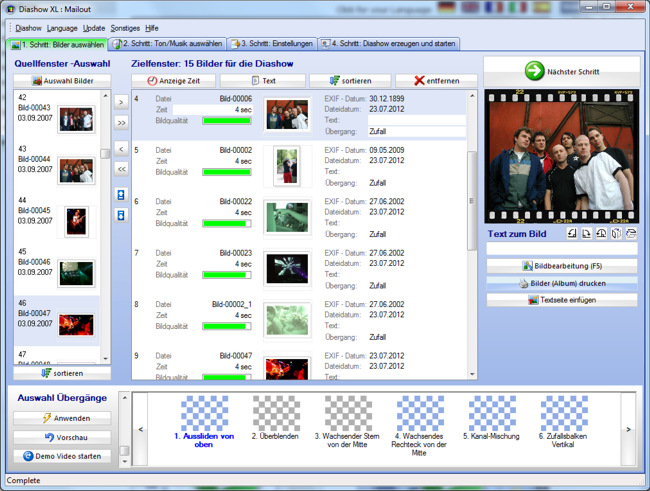Image resolution: width=650 pixels, height=491 pixels.
Task: Open the Hilfe menu
Action: pyautogui.click(x=152, y=28)
